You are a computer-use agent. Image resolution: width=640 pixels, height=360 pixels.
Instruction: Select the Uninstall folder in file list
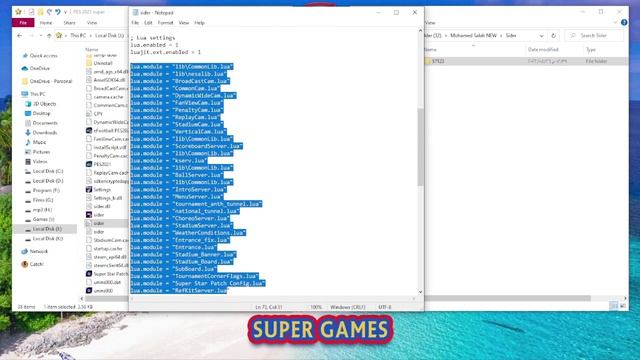102,63
